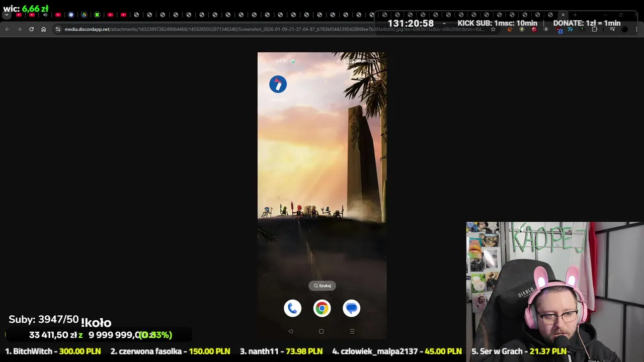
Task: Click the 131:20:58 stream timer
Action: click(x=411, y=23)
